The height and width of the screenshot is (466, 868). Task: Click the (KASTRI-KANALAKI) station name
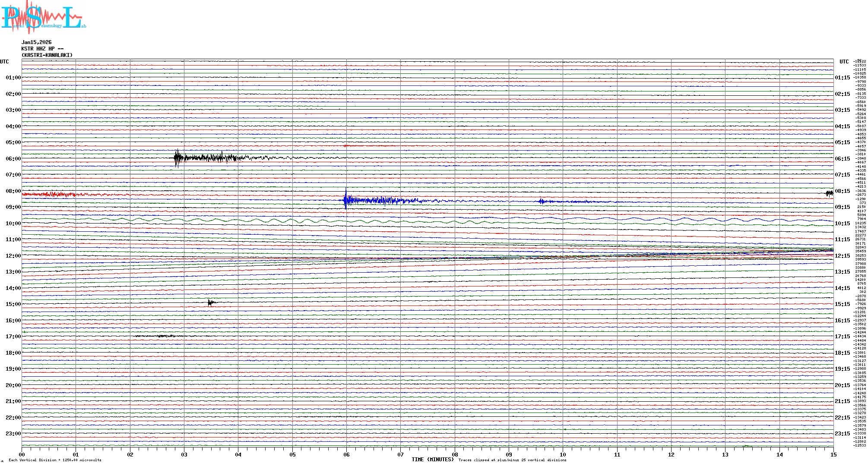point(47,55)
